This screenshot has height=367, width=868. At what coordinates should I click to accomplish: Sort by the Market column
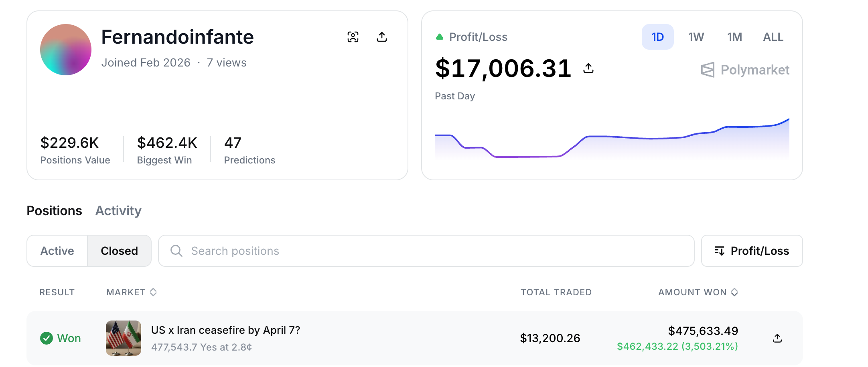[131, 292]
